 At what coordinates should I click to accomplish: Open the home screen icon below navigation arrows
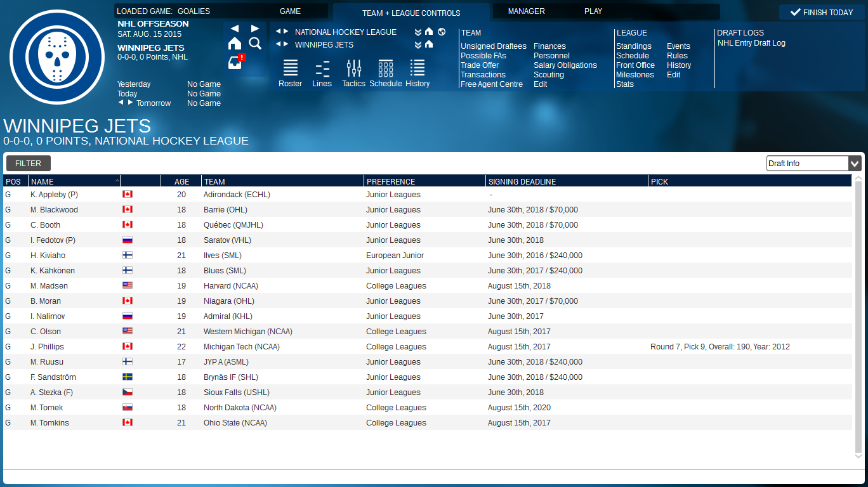(x=235, y=43)
